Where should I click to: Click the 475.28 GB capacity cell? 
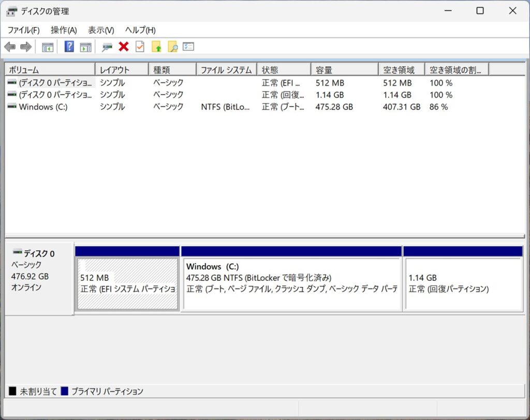point(334,107)
